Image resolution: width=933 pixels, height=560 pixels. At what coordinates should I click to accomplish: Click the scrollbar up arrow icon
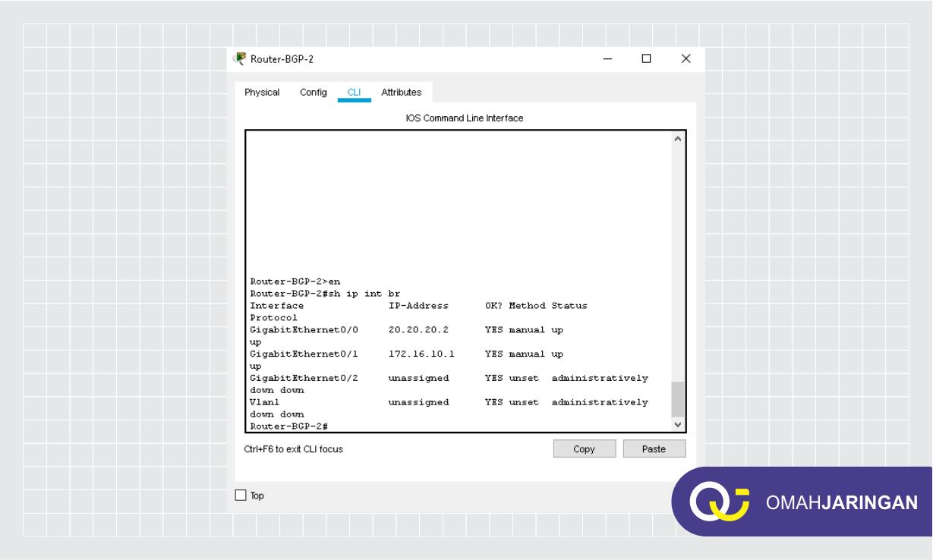(678, 137)
